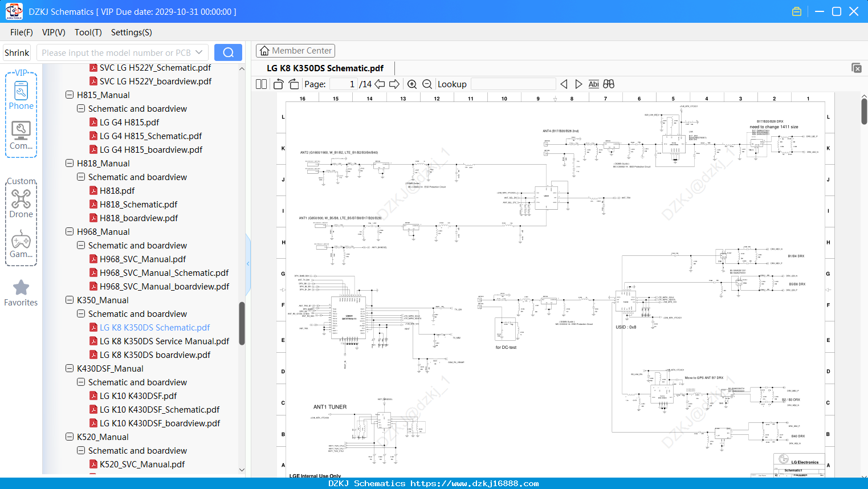Collapse the H815_Manual tree node
This screenshot has height=489, width=868.
[x=70, y=95]
